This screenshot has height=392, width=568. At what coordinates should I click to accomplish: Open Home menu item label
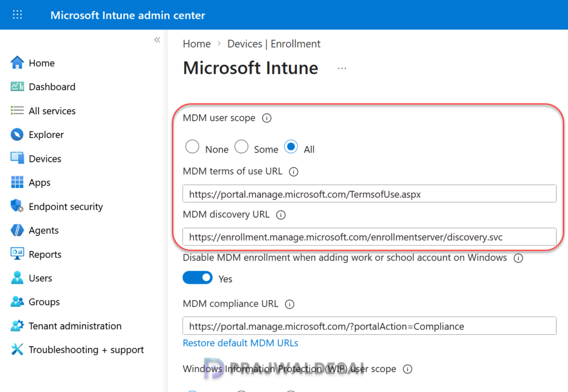point(42,63)
